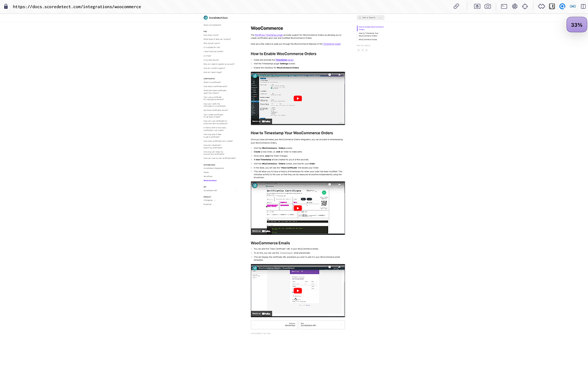Open ScoreDetect API sidebar item
This screenshot has width=588, height=373.
tap(211, 191)
